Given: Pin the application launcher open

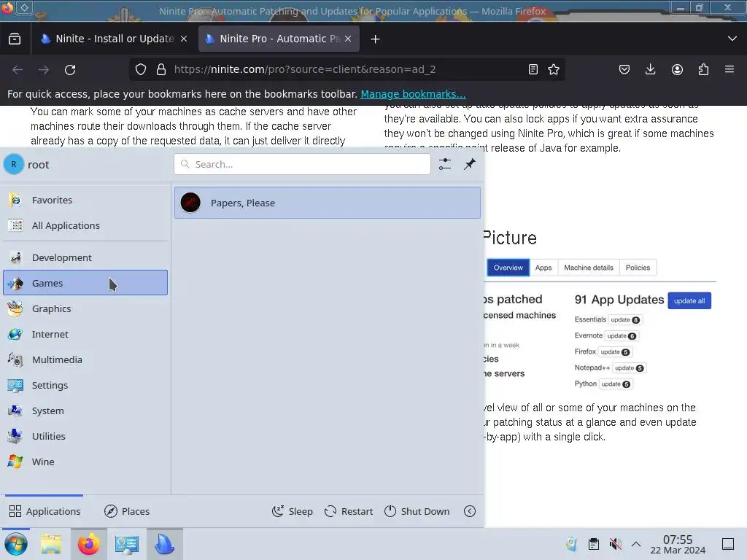Looking at the screenshot, I should click(470, 164).
